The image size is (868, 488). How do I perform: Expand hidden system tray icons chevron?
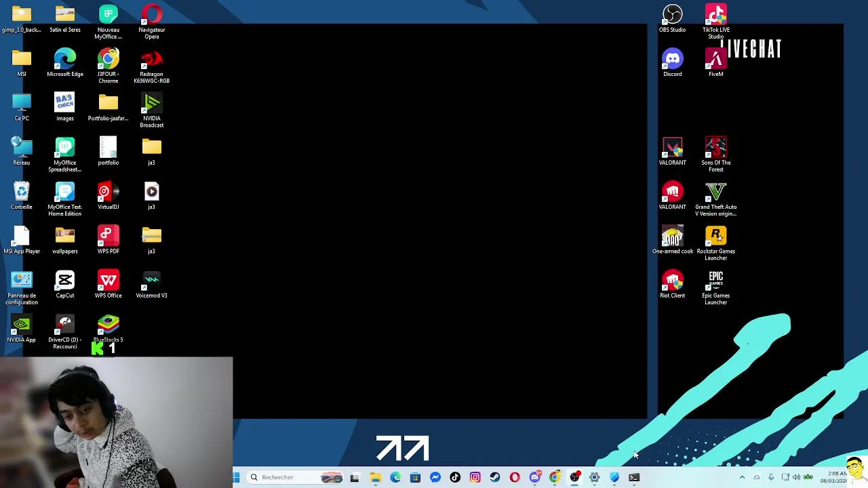point(742,477)
